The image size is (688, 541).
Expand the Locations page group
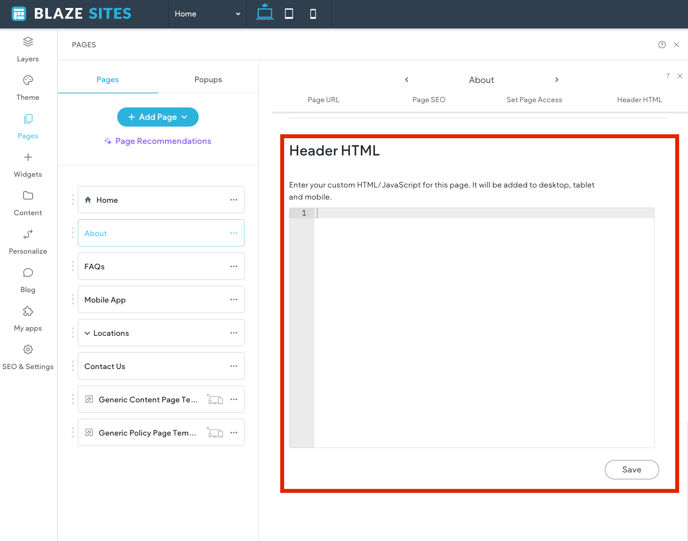88,333
